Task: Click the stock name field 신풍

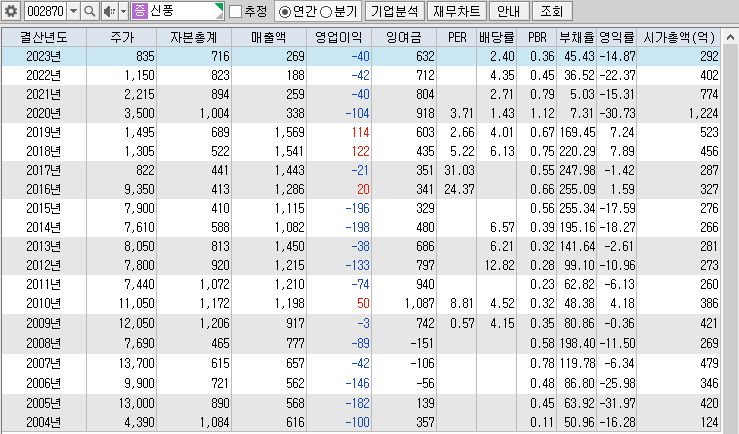Action: 177,11
